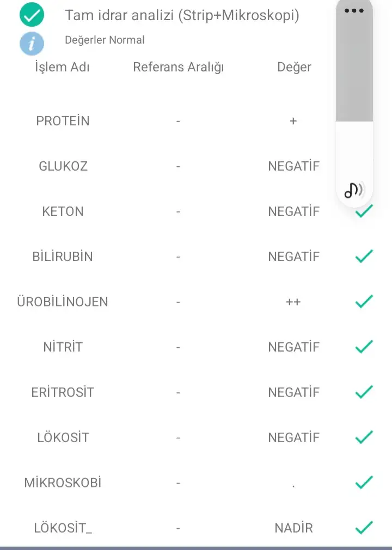Open the three-dots volume panel menu

pos(354,10)
